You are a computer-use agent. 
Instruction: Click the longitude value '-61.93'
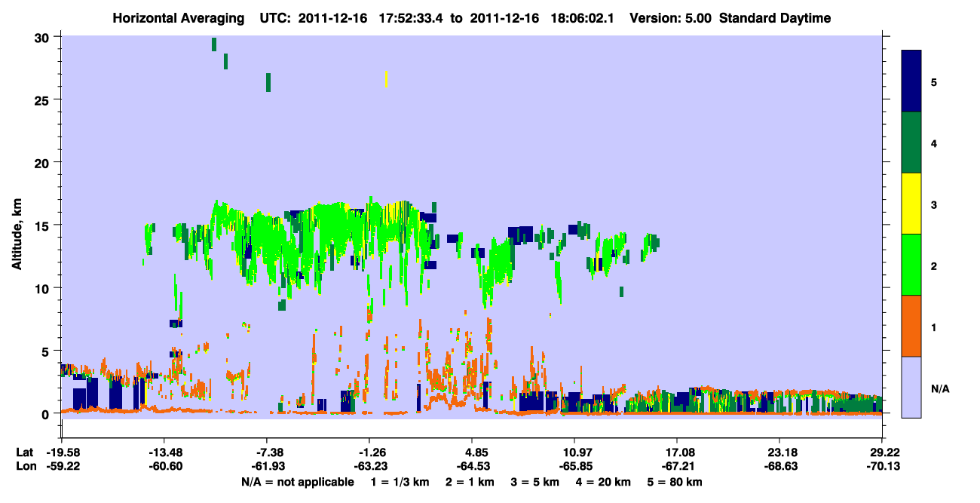tap(267, 467)
